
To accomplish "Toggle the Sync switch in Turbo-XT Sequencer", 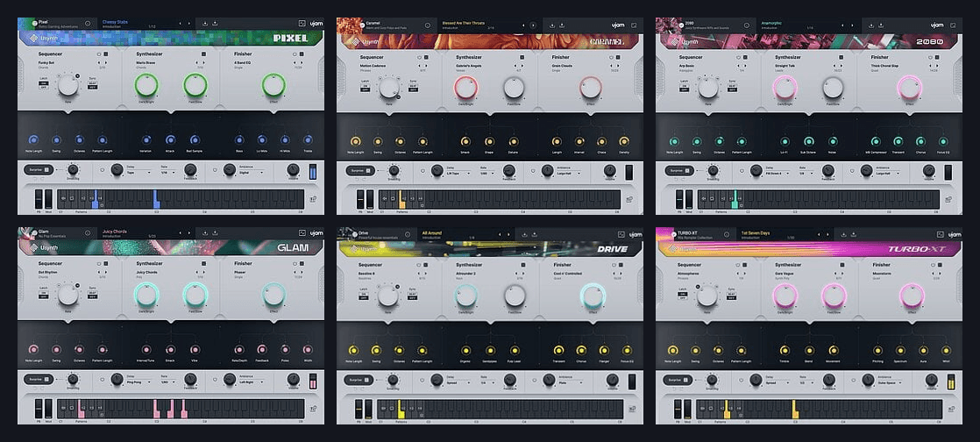I will click(731, 295).
